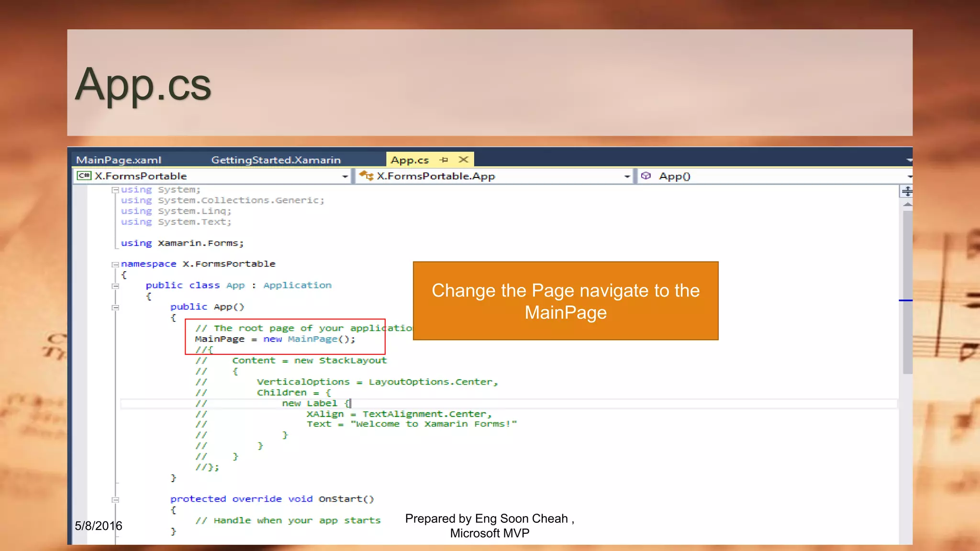
Task: Open the App() member dropdown
Action: [x=910, y=176]
